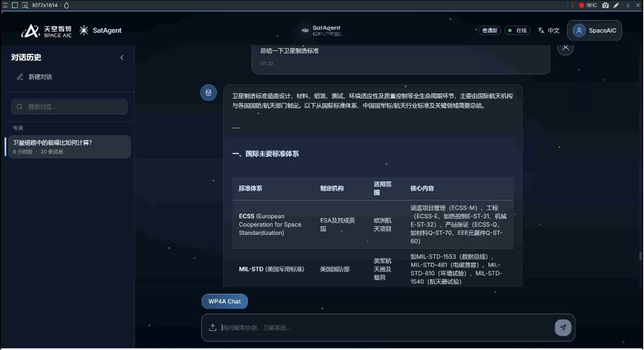Click the SatAgent star logo icon
This screenshot has height=350, width=644.
84,31
